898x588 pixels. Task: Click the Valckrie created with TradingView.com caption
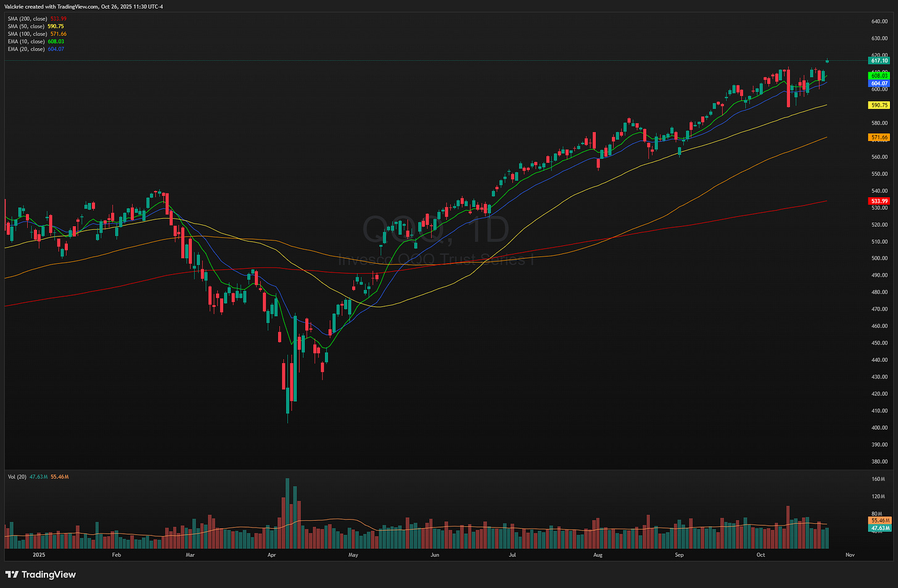coord(83,6)
